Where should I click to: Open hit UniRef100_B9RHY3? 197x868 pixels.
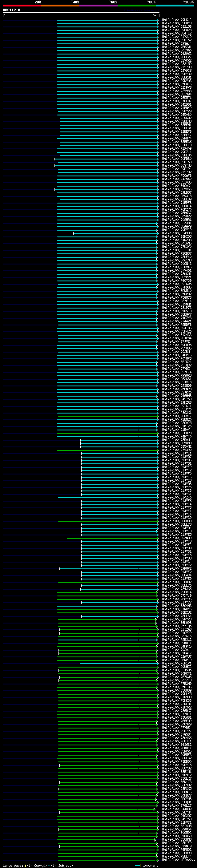177,23
